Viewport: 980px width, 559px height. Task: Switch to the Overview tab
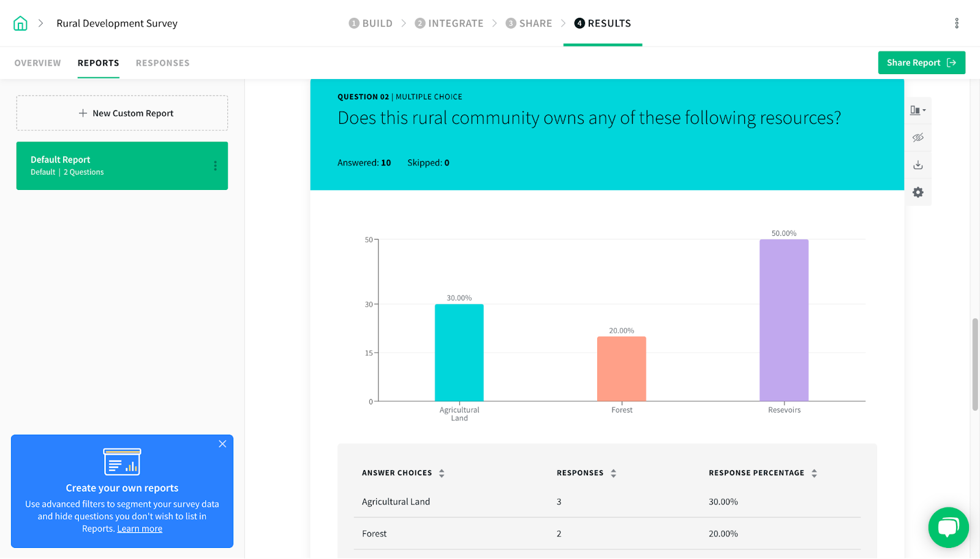38,63
